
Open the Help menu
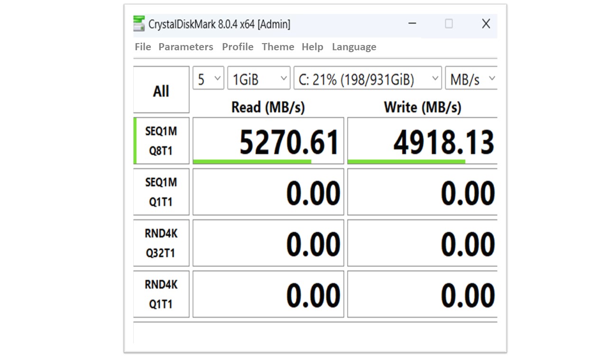pyautogui.click(x=313, y=47)
